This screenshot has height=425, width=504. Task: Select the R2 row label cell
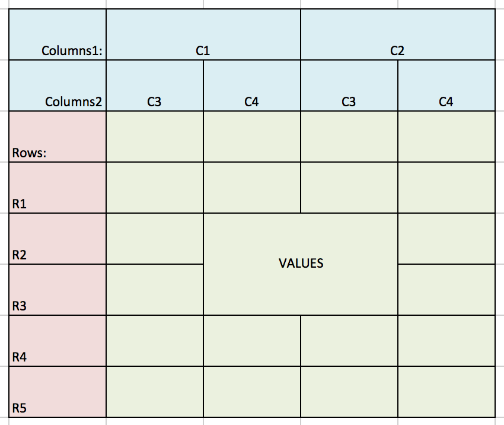tap(58, 239)
